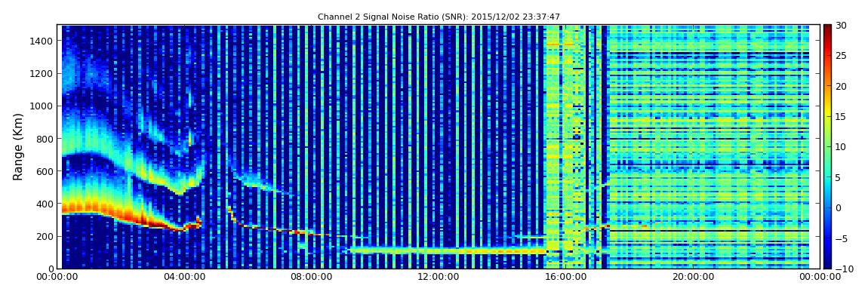
Task: Click the "Range (Km)" axis label
Action: pyautogui.click(x=18, y=146)
